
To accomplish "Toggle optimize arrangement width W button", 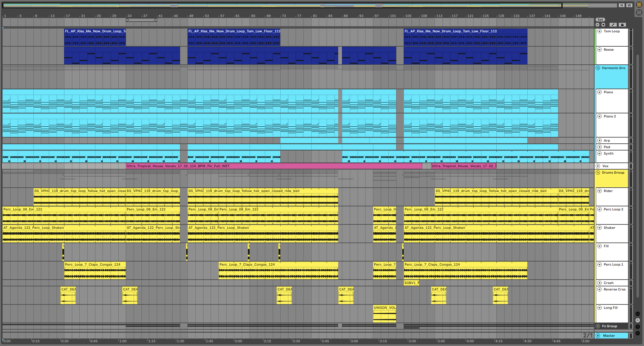I will [629, 5].
